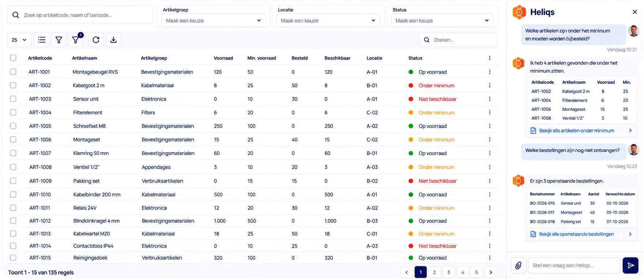Open table header options menu
This screenshot has height=279, width=644.
click(490, 58)
